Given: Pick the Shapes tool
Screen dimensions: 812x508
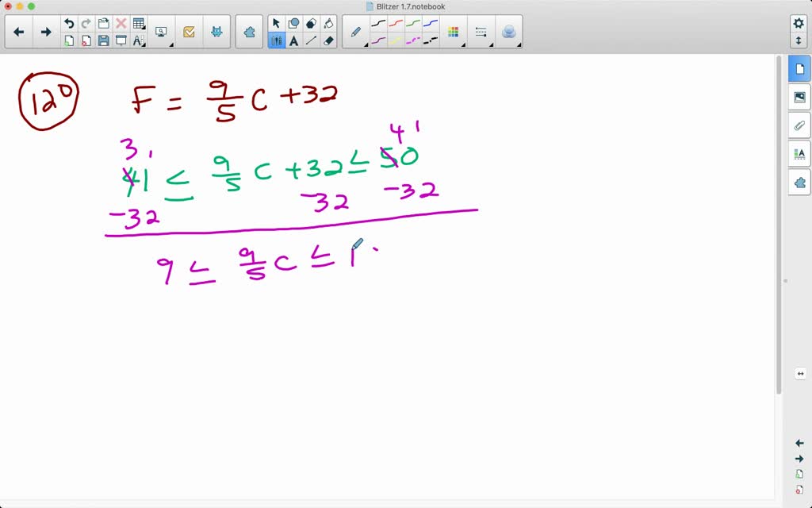Looking at the screenshot, I should [x=293, y=22].
